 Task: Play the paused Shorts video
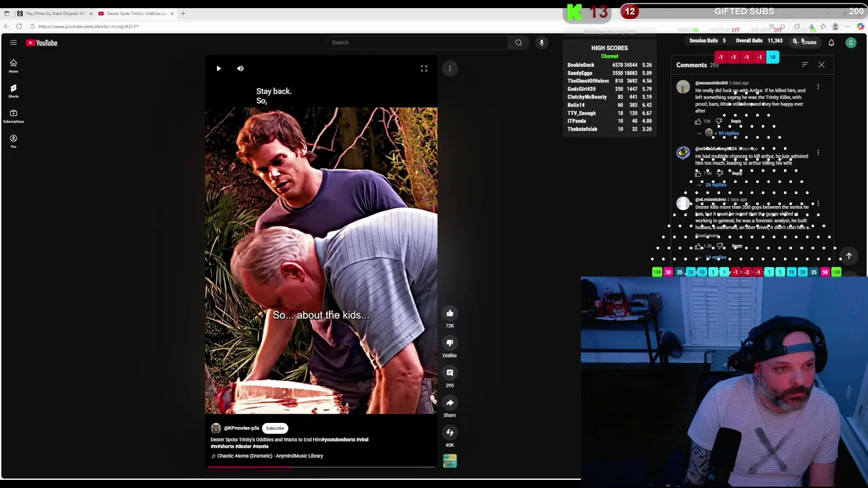(x=218, y=68)
